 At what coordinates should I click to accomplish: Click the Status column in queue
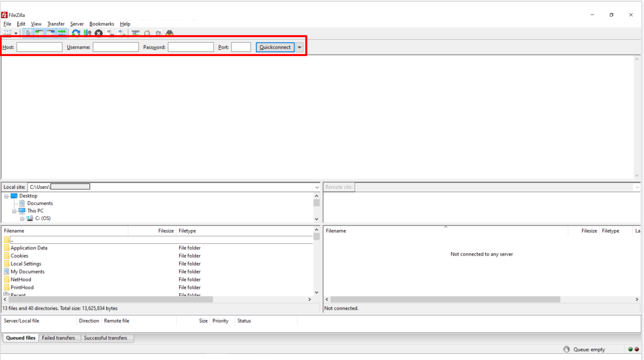point(266,321)
